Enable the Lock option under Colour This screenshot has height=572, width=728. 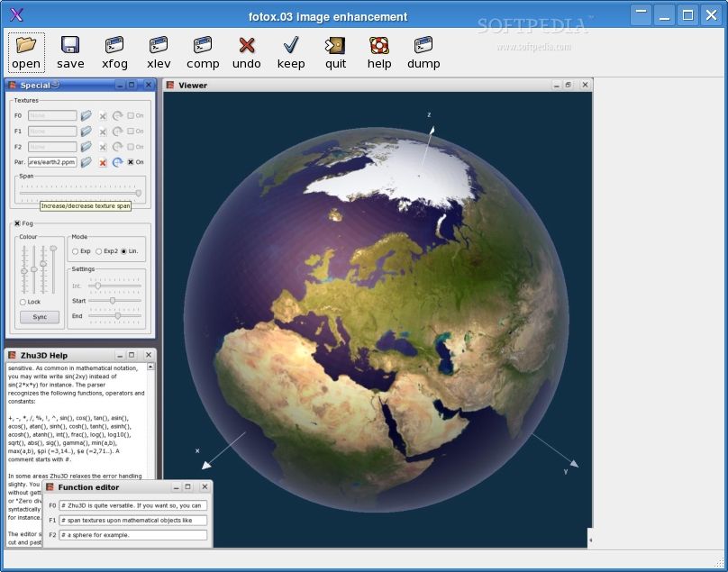pyautogui.click(x=23, y=302)
